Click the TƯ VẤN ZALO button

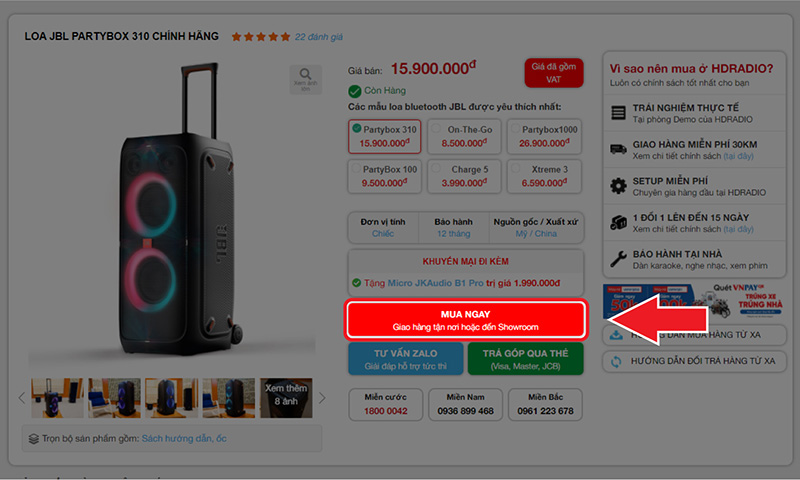(406, 359)
